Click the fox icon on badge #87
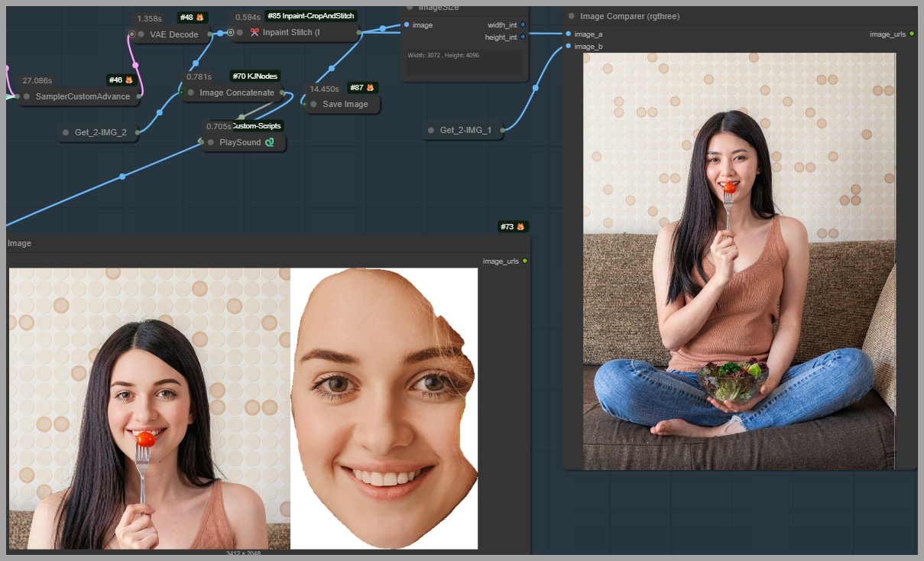The image size is (924, 561). 371,88
